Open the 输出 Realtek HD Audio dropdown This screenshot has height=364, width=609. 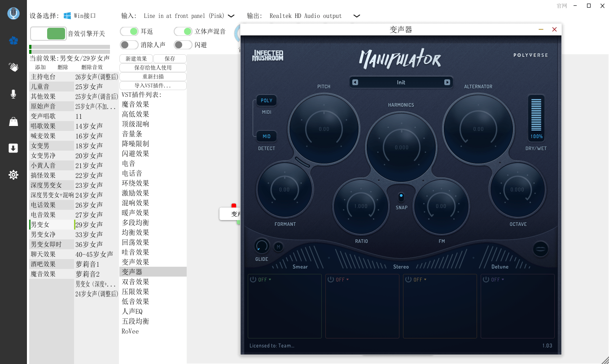314,16
